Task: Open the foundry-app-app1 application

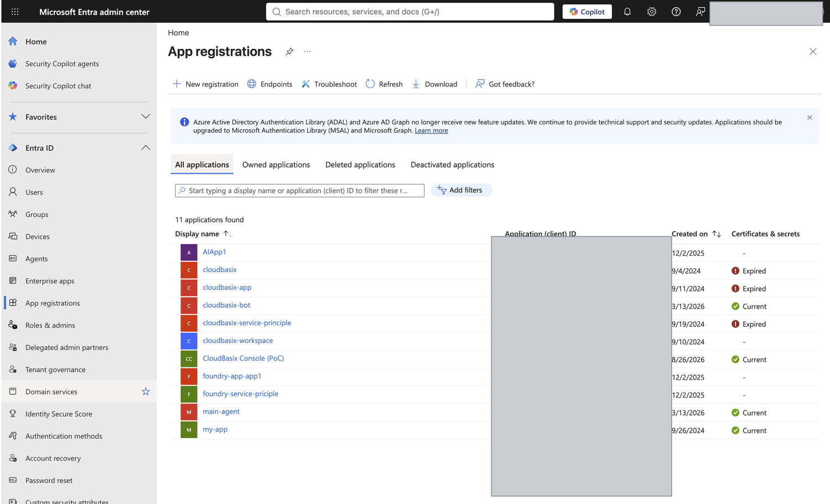Action: pyautogui.click(x=232, y=376)
